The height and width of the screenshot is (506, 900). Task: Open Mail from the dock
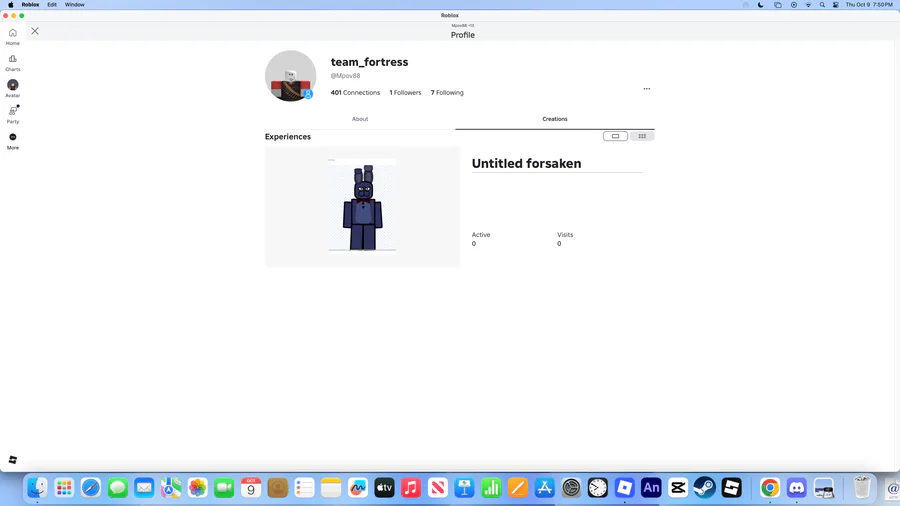[144, 488]
